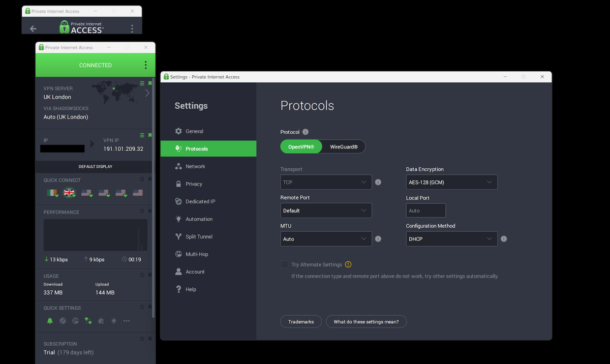Toggle the bookmark on Performance tile
610x364 pixels.
click(149, 211)
